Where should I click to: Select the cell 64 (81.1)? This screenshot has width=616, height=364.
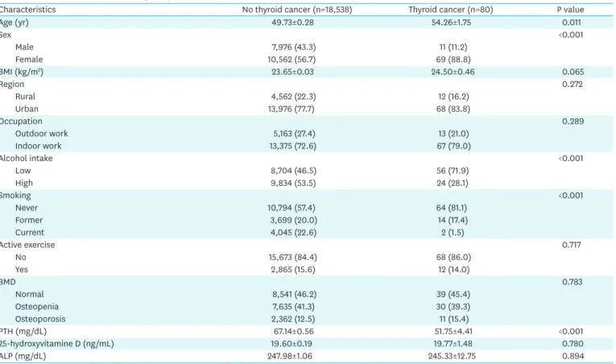click(453, 208)
